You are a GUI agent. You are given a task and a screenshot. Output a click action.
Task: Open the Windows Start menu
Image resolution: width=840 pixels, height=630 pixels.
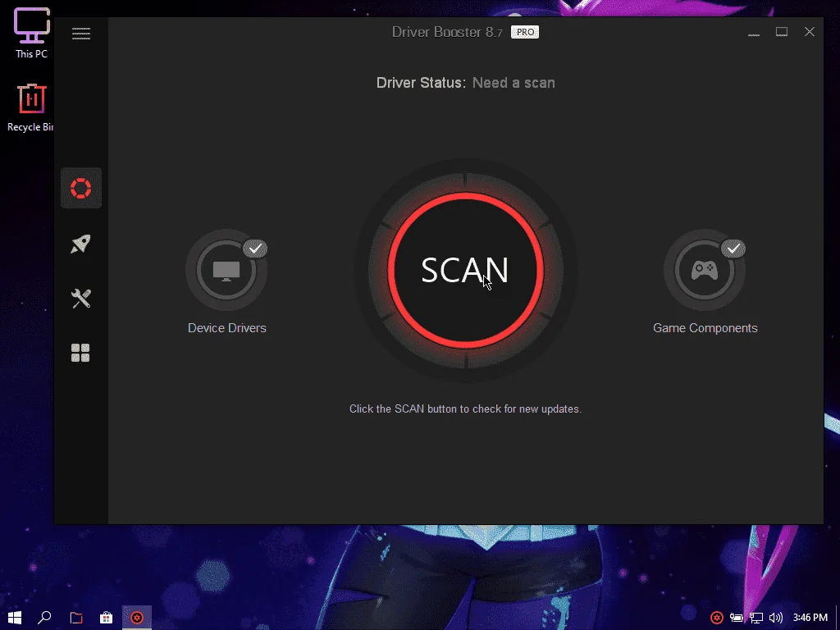[15, 618]
